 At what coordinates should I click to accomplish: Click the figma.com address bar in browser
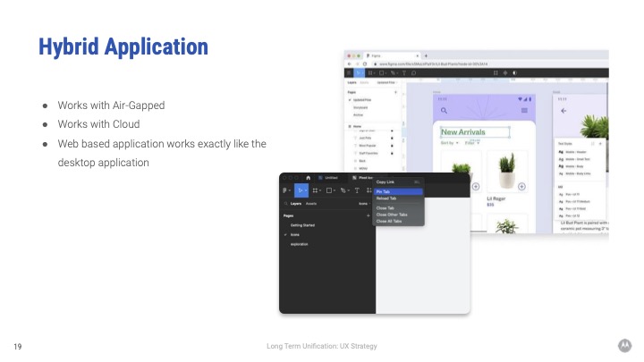click(433, 64)
